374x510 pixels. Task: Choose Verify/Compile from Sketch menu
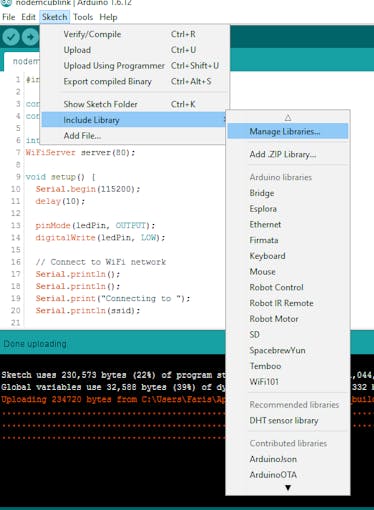click(135, 34)
